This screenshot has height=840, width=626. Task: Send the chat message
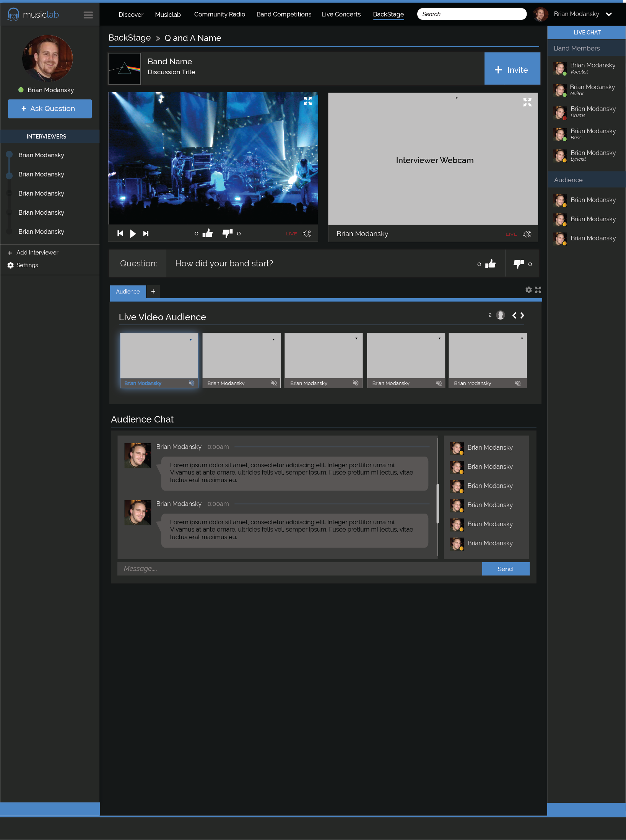coord(506,569)
